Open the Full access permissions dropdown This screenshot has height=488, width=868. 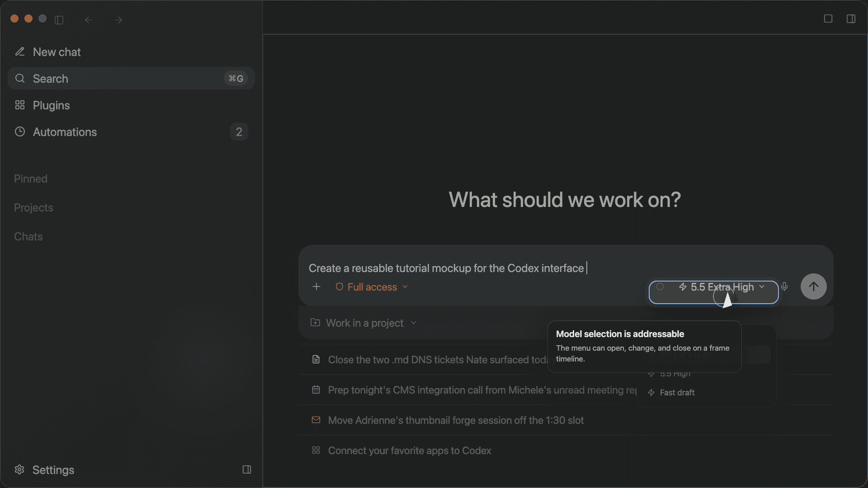click(372, 287)
